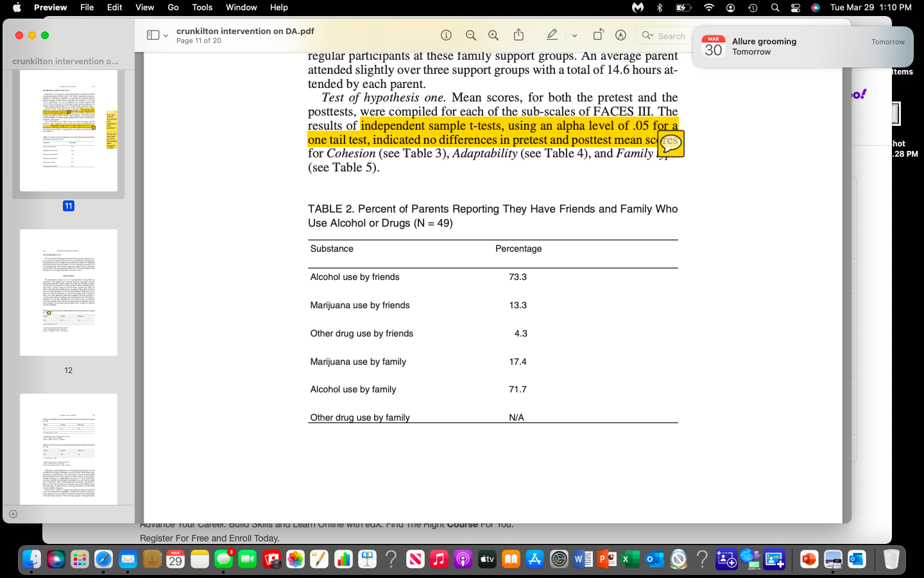The width and height of the screenshot is (924, 578).
Task: Share the crunkilton intervention PDF
Action: point(518,35)
